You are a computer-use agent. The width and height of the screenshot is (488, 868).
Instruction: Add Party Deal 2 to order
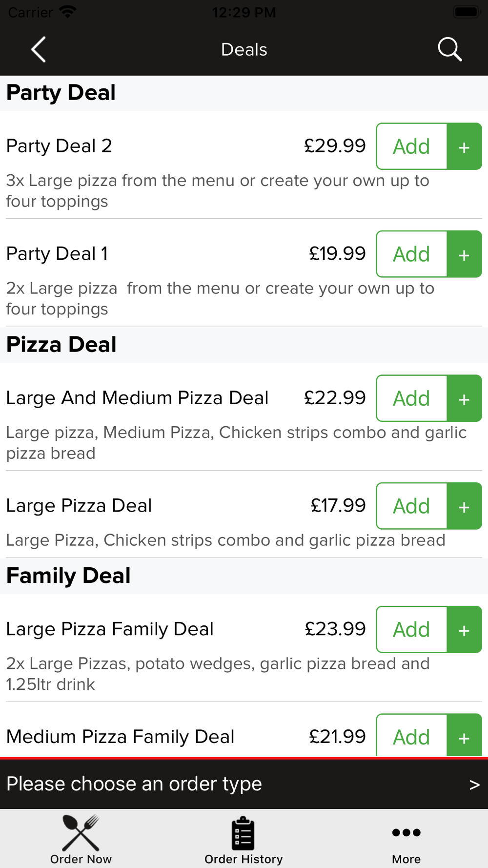coord(412,146)
